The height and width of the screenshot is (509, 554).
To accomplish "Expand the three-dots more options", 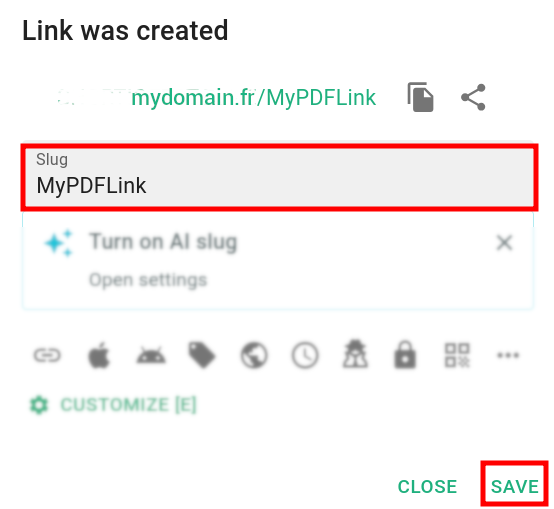I will click(508, 355).
